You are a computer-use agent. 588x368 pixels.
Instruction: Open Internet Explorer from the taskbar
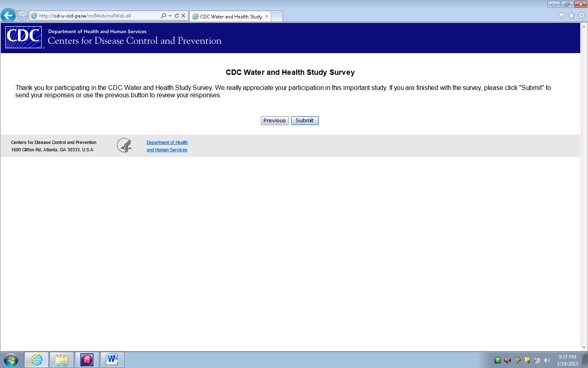point(36,360)
